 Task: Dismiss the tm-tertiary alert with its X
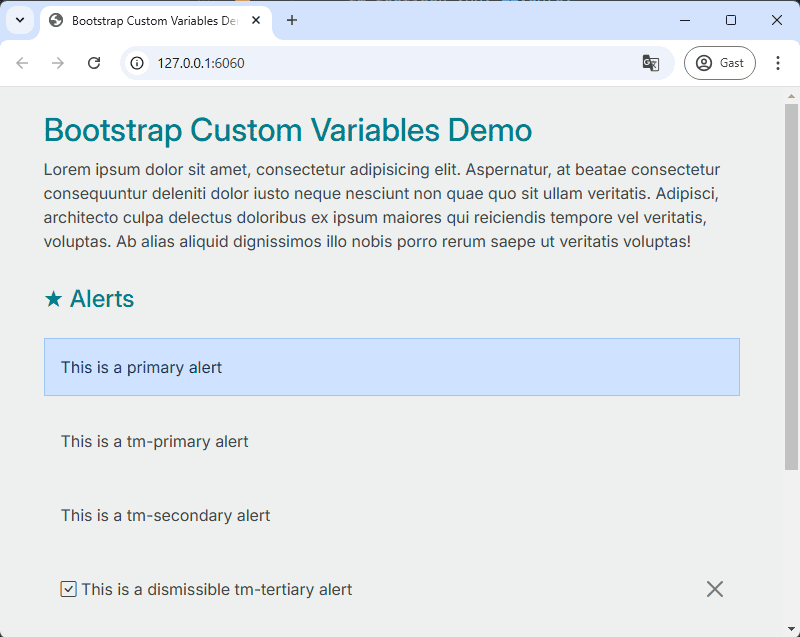click(715, 589)
